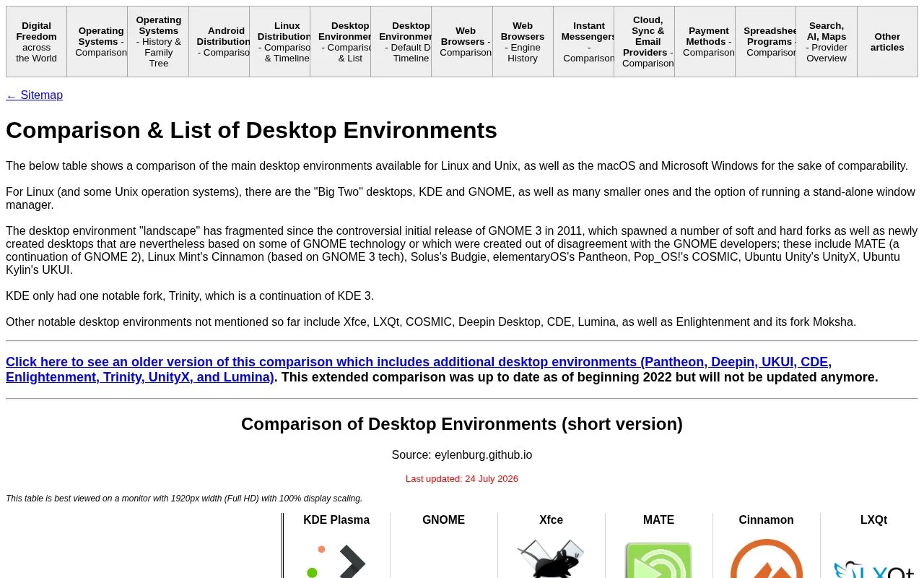
Task: Click the main page heading
Action: pos(251,131)
